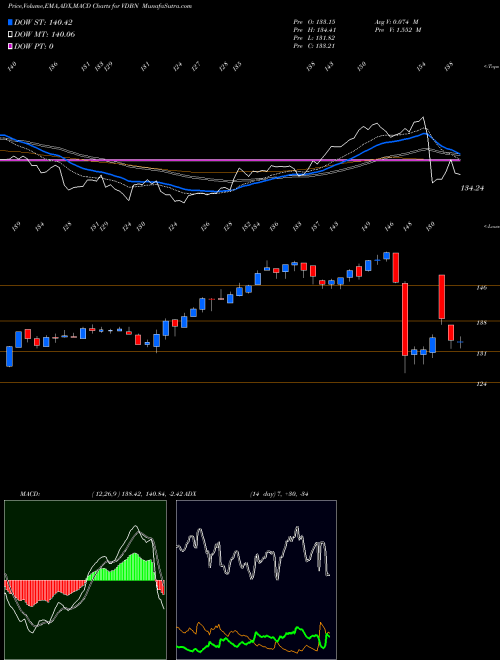
Task: Select the 'DOW MT: 140.06' legend text
Action: click(45, 35)
